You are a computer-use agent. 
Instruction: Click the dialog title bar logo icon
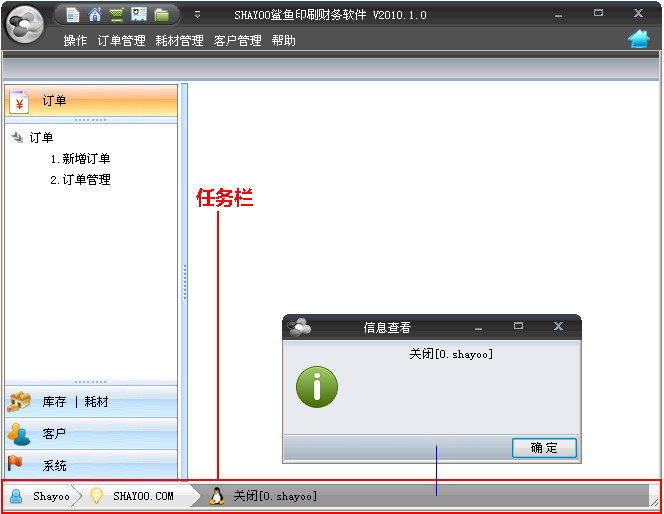pyautogui.click(x=299, y=327)
